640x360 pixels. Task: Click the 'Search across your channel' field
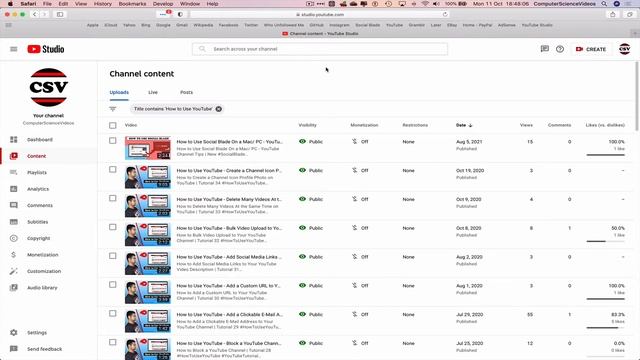[320, 49]
